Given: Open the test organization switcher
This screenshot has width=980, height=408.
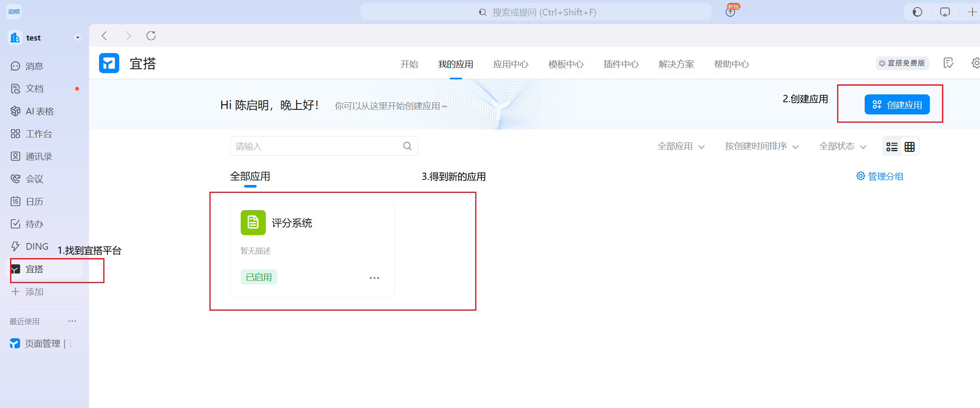Looking at the screenshot, I should (44, 38).
